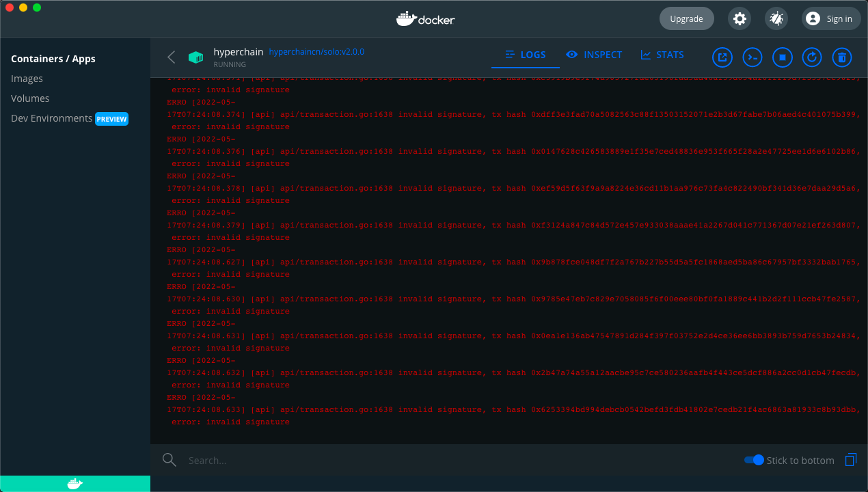Open the Troubleshoot bug icon

[x=776, y=18]
